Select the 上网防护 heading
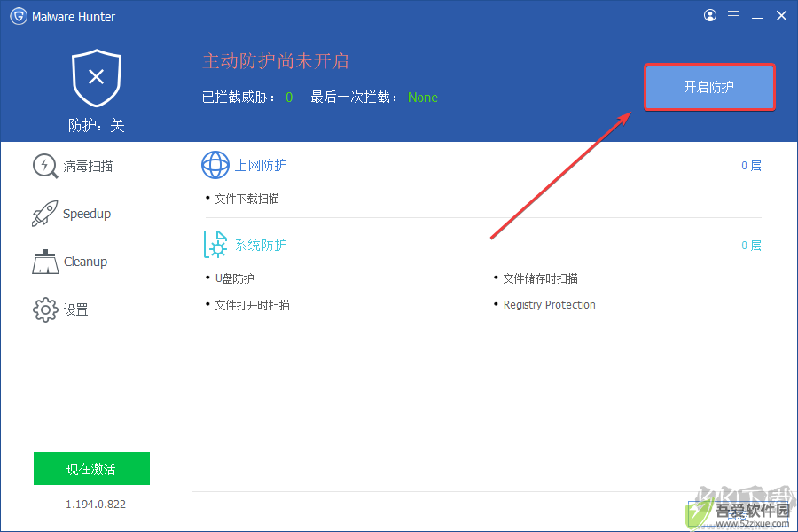798x532 pixels. click(x=261, y=165)
